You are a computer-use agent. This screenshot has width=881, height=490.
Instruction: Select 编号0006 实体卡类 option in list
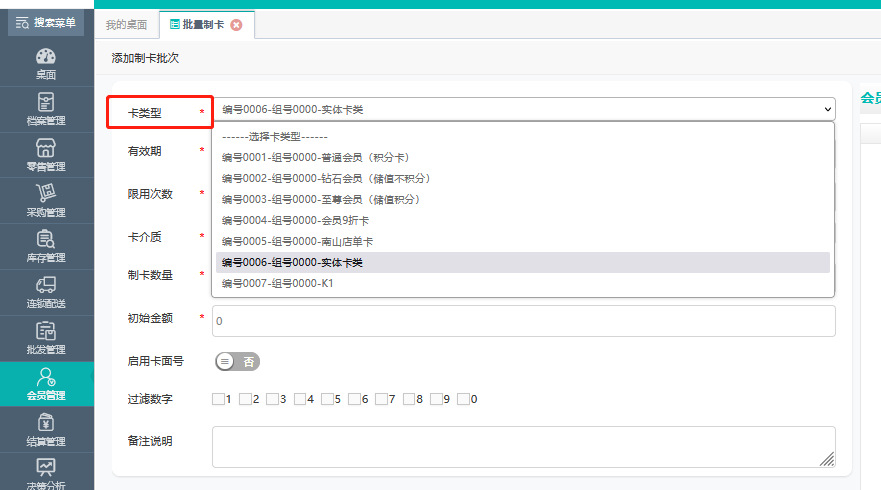(523, 262)
